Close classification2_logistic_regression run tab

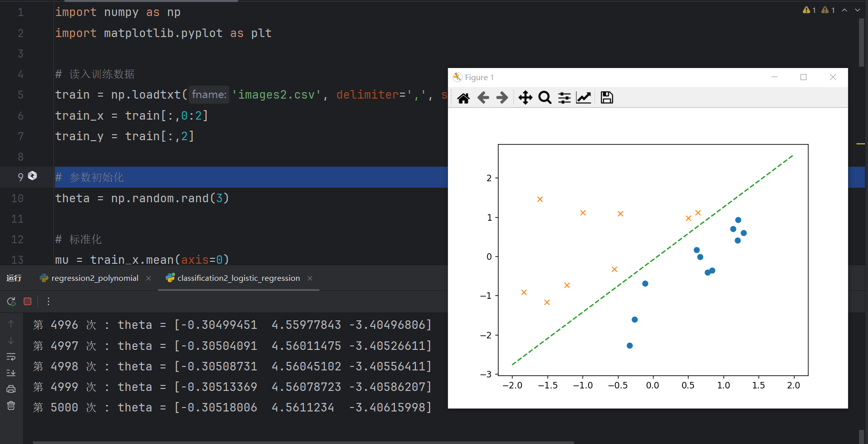click(x=310, y=278)
